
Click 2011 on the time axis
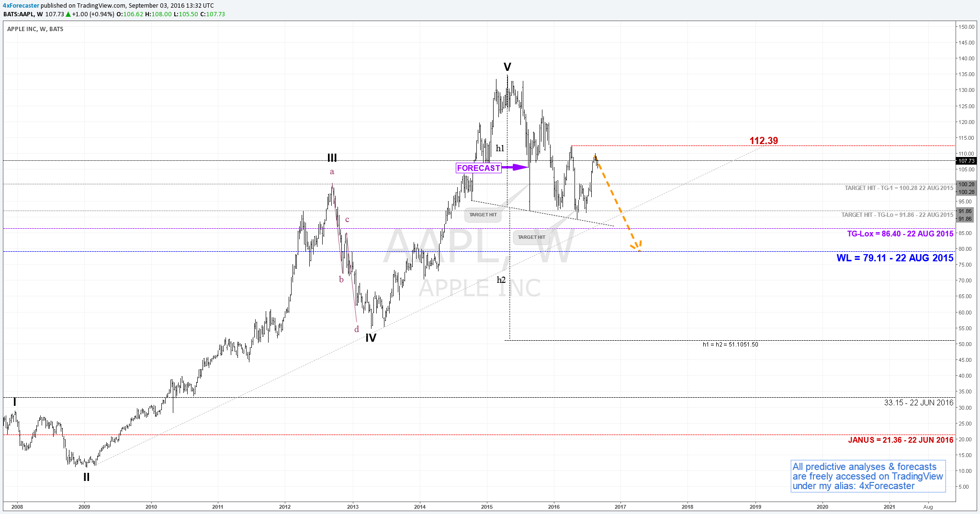[x=218, y=507]
